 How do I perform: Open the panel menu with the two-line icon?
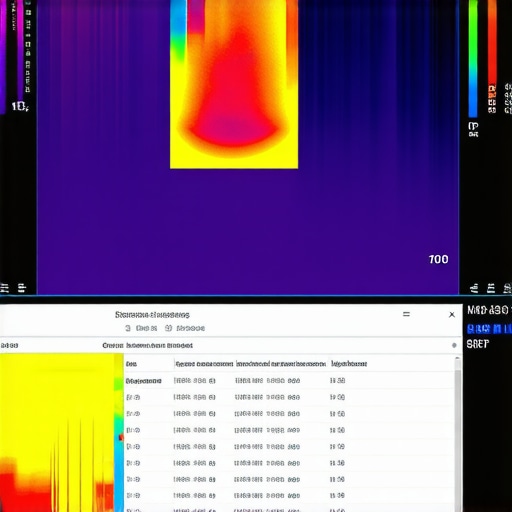click(406, 314)
